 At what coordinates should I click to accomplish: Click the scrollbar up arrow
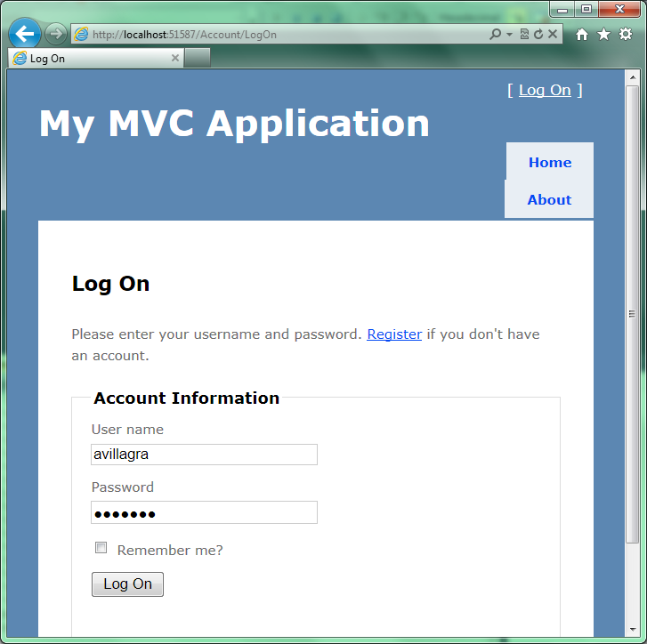point(632,77)
